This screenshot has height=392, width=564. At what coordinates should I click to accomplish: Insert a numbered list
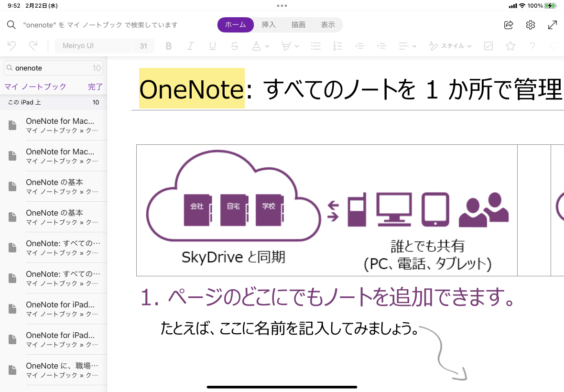(337, 46)
